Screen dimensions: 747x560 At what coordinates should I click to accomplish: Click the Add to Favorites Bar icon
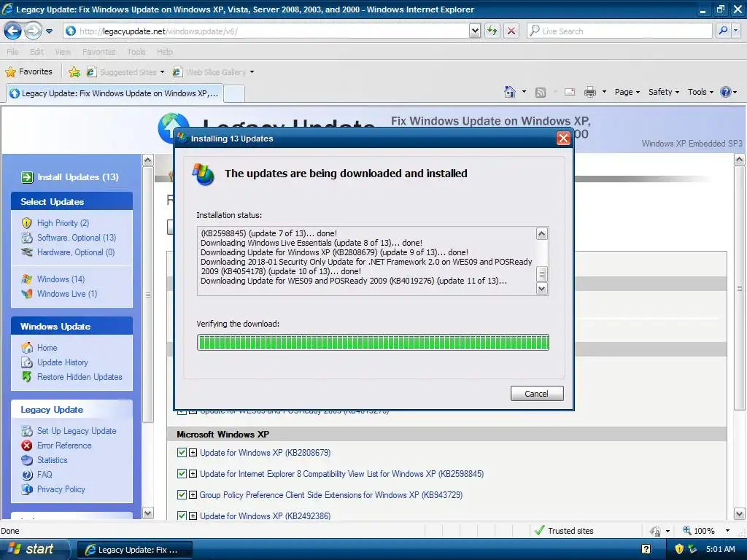click(x=74, y=72)
